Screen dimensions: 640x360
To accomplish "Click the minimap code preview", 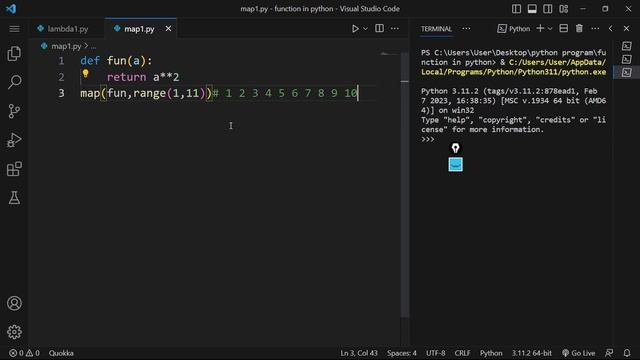I will pos(388,53).
